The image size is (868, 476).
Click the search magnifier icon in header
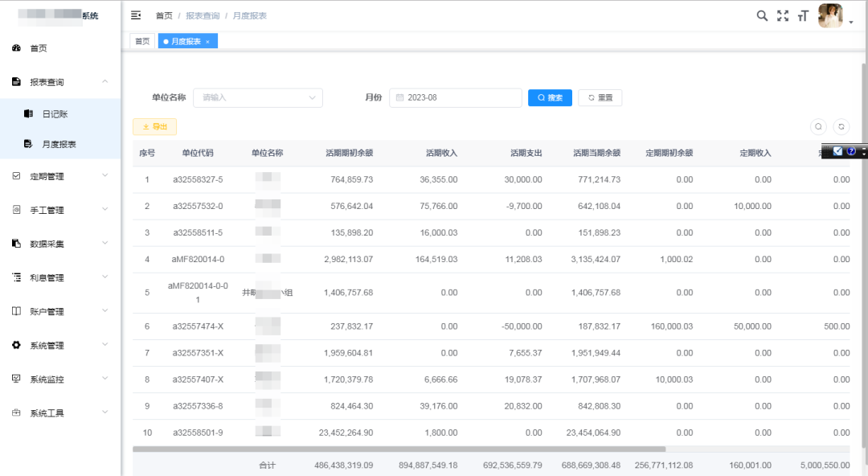tap(762, 15)
